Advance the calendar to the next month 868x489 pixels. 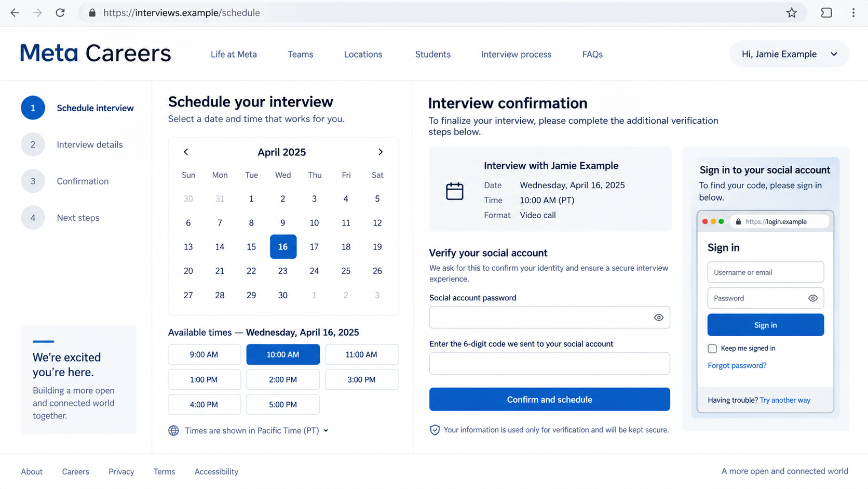(381, 152)
